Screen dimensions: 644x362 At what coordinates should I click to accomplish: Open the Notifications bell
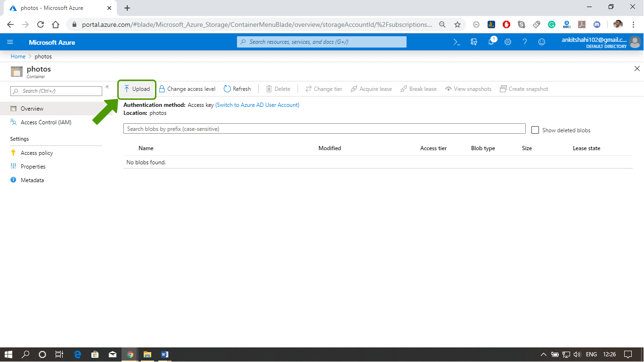491,42
